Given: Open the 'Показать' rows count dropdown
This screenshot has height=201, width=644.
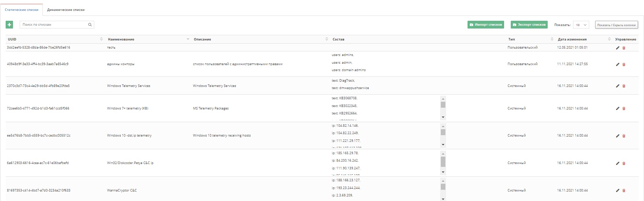Looking at the screenshot, I should coord(581,25).
